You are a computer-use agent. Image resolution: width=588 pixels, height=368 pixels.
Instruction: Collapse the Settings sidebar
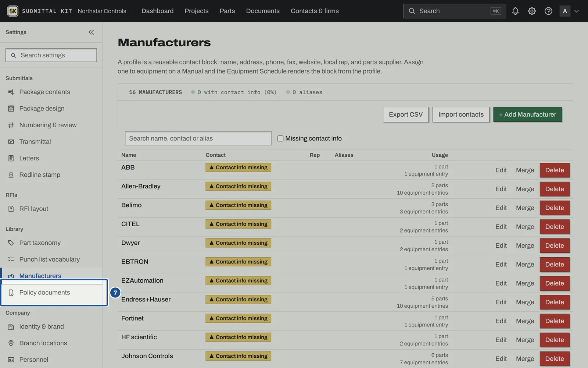coord(91,32)
